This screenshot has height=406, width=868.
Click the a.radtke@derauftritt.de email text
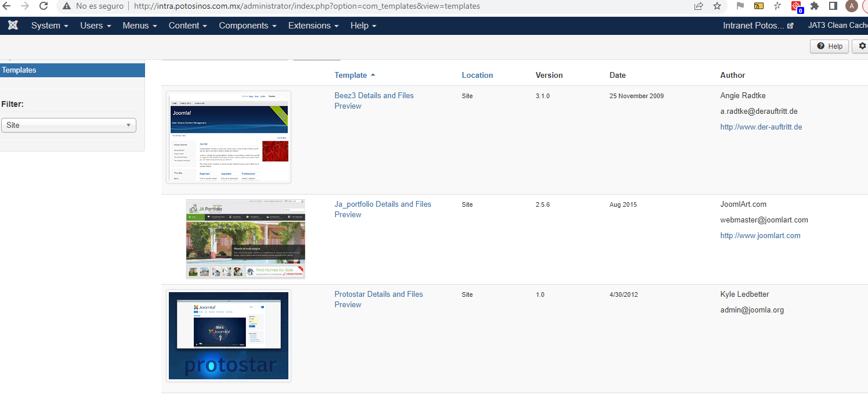(759, 111)
